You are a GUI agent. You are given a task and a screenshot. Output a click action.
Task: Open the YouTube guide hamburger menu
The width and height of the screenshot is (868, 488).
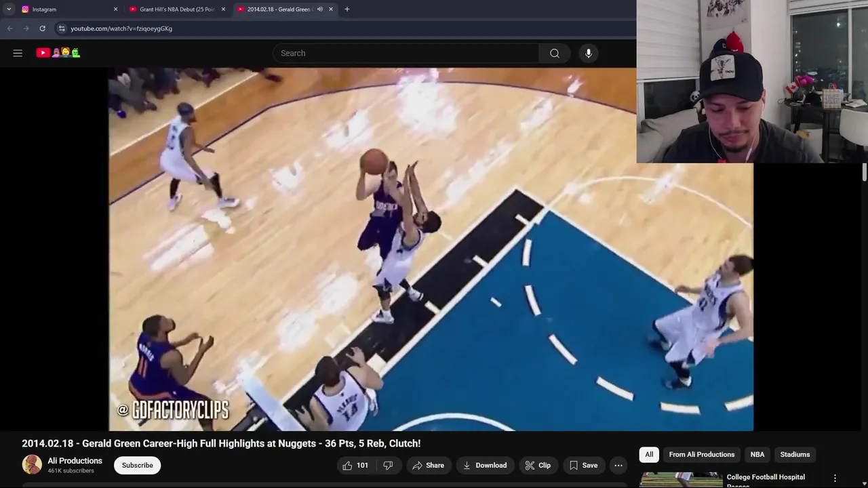[18, 53]
